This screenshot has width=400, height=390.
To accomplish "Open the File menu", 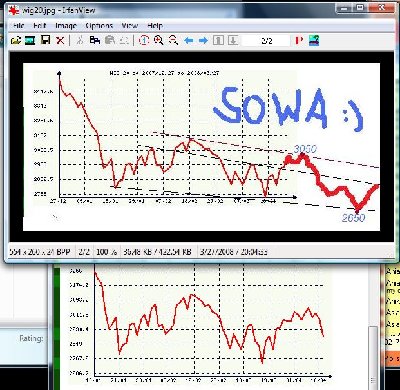I will 19,26.
